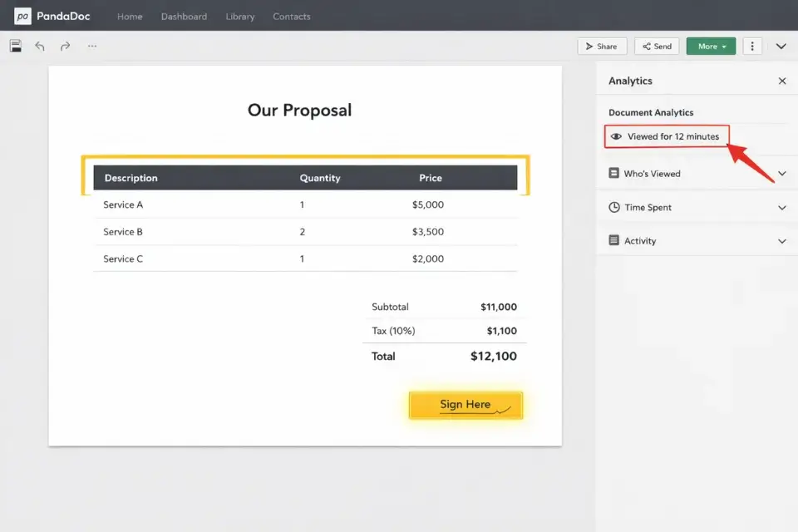Open the green More dropdown
This screenshot has width=798, height=532.
click(711, 46)
